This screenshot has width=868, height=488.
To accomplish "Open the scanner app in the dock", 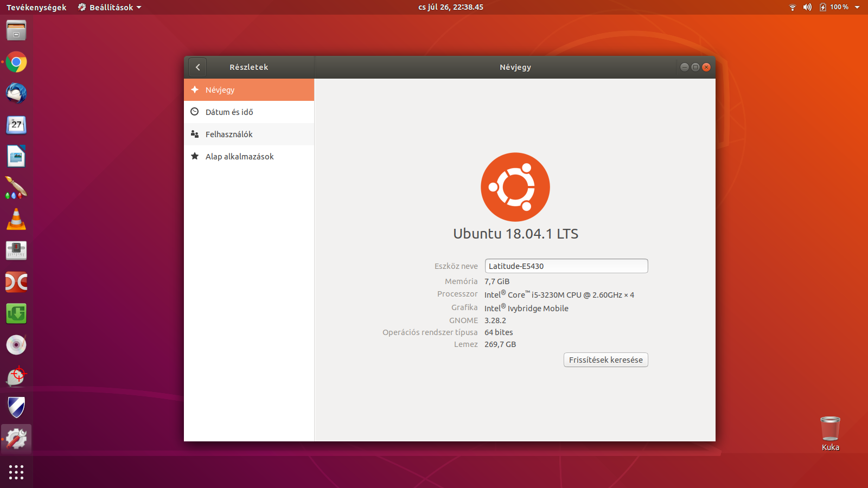I will point(16,251).
